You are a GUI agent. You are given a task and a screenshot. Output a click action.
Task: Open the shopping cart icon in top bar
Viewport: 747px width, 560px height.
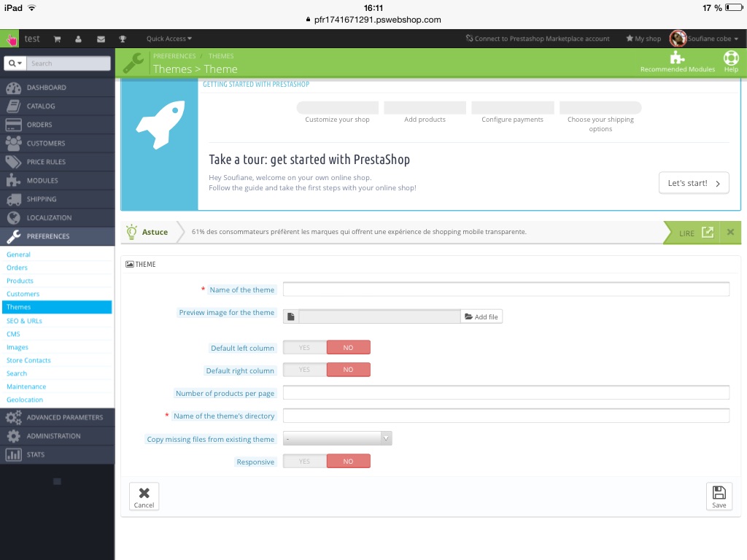click(57, 39)
